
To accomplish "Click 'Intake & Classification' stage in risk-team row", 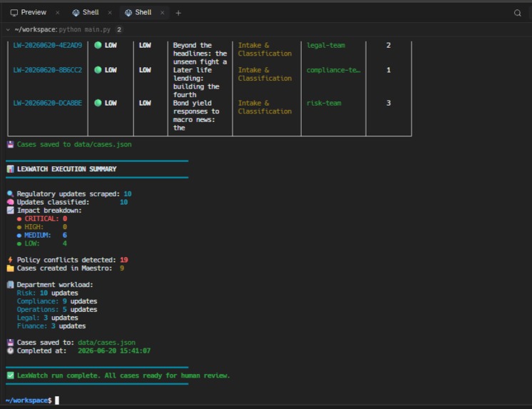I will pyautogui.click(x=265, y=107).
